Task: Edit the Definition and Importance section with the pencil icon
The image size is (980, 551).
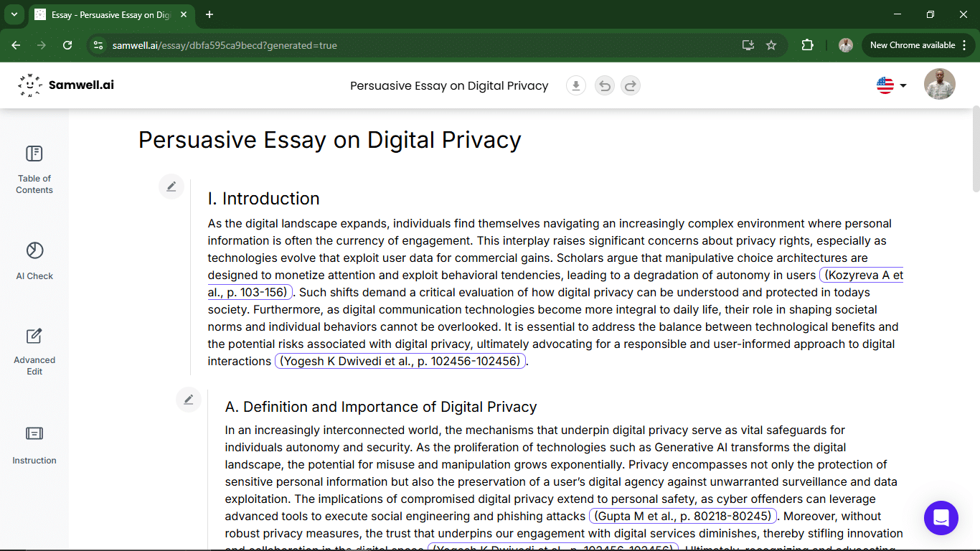Action: click(189, 400)
